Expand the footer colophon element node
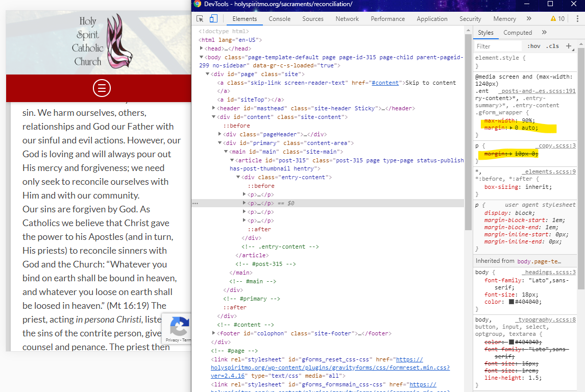Viewport: 585px width, 392px height. [x=214, y=333]
